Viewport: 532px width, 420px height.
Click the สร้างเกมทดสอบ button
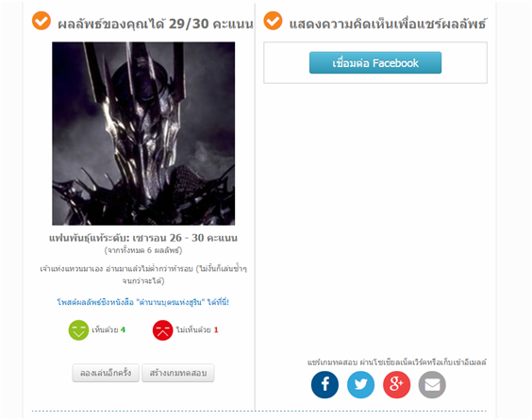tap(177, 373)
